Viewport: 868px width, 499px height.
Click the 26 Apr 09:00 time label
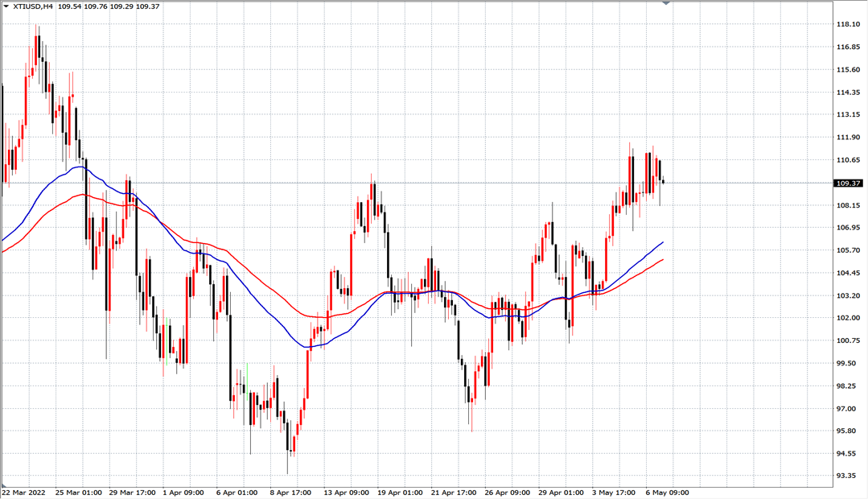(507, 493)
